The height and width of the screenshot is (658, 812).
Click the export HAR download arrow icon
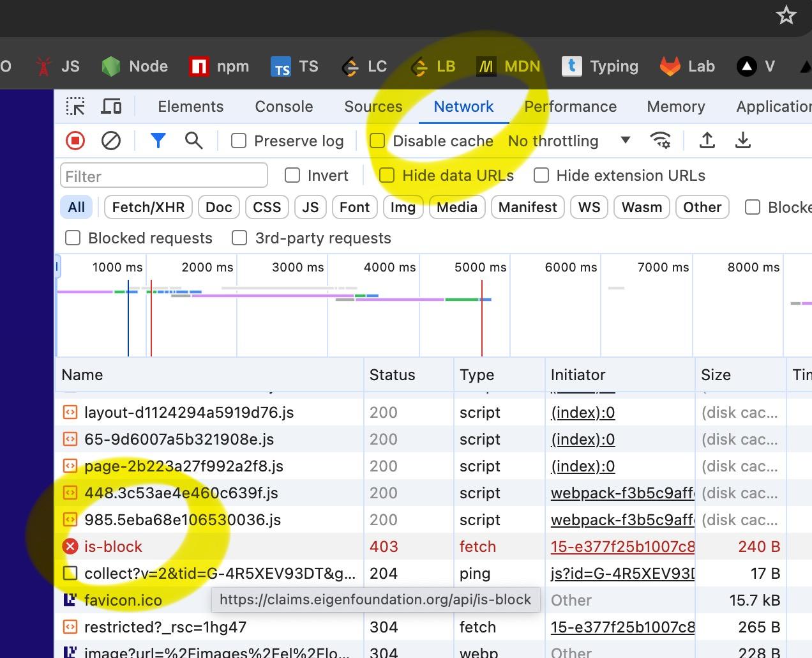(x=743, y=141)
